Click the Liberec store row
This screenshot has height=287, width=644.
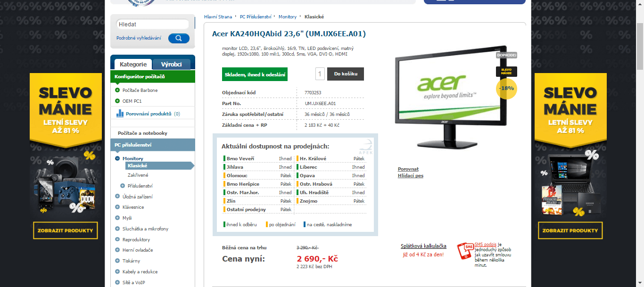click(330, 167)
